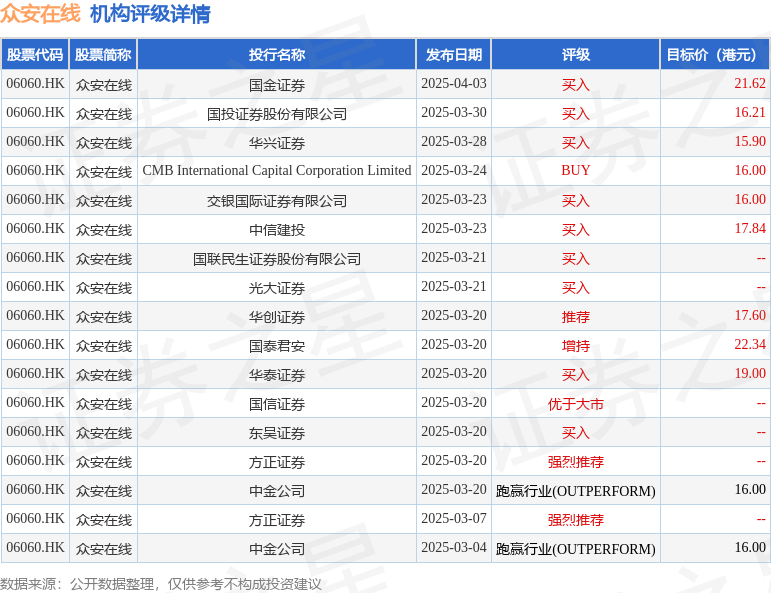Click the target price 16.21
The height and width of the screenshot is (593, 771).
[750, 112]
